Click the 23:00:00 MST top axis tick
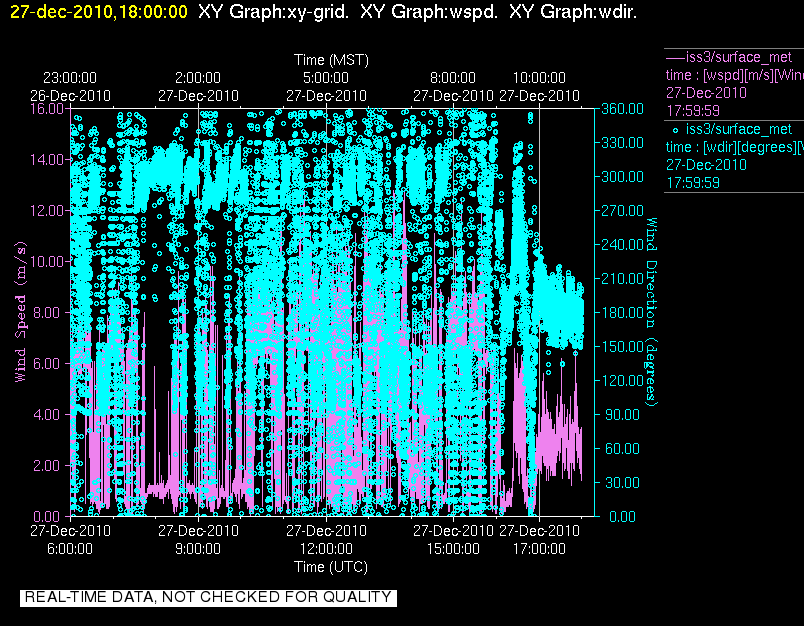 [70, 77]
